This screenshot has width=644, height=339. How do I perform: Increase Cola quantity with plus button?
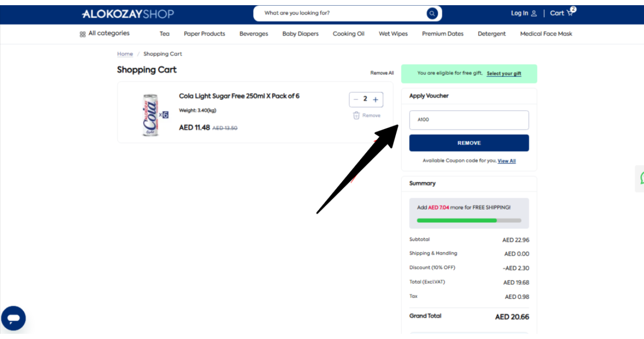click(376, 99)
